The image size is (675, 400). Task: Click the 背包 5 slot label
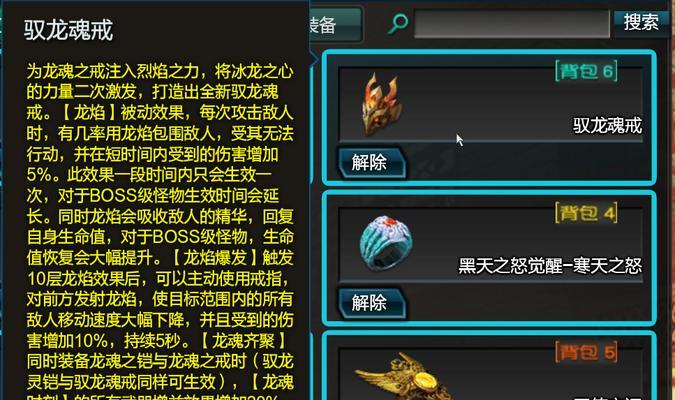pyautogui.click(x=586, y=353)
